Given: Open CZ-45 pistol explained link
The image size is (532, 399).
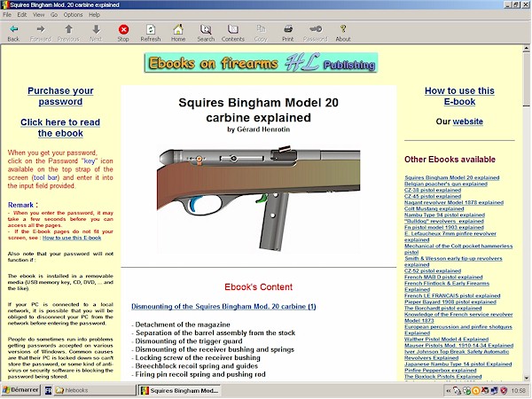Looking at the screenshot, I should [433, 196].
